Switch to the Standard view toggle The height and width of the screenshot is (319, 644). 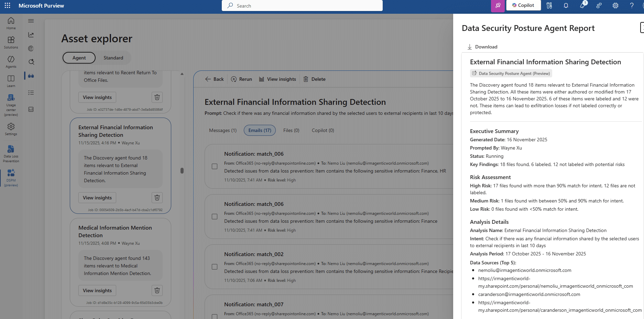point(113,58)
